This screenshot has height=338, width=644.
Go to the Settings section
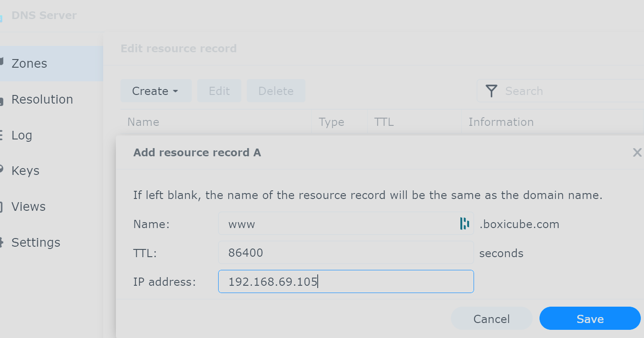(36, 243)
